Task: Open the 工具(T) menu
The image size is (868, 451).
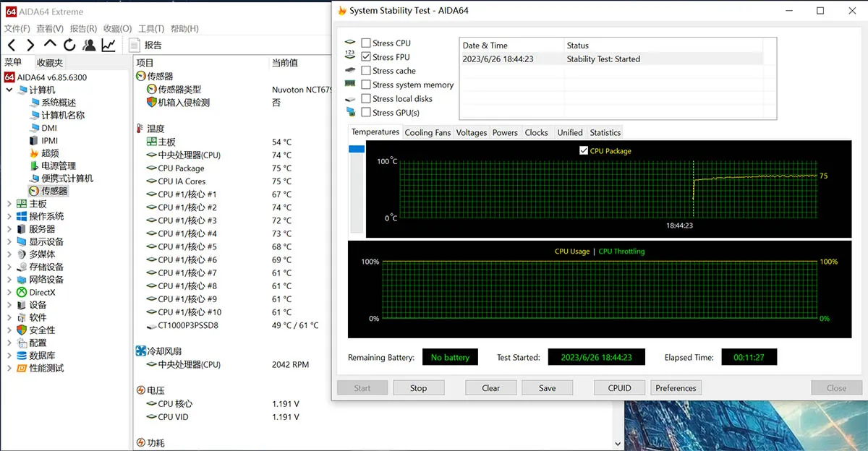Action: pyautogui.click(x=151, y=29)
